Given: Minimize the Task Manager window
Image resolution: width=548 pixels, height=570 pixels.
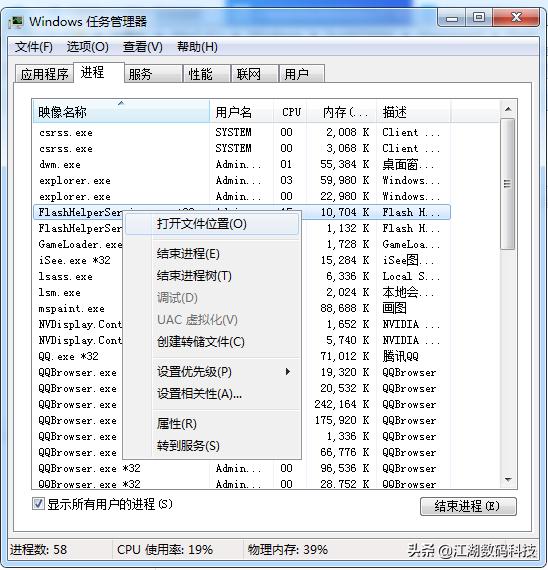Looking at the screenshot, I should [452, 17].
